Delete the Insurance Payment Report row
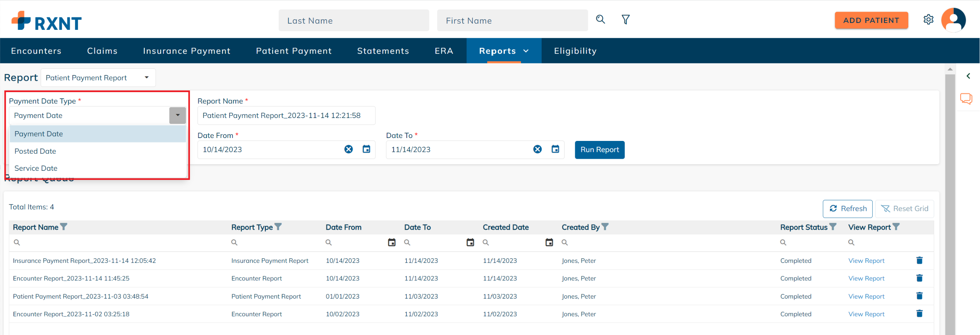This screenshot has height=335, width=980. pyautogui.click(x=919, y=260)
